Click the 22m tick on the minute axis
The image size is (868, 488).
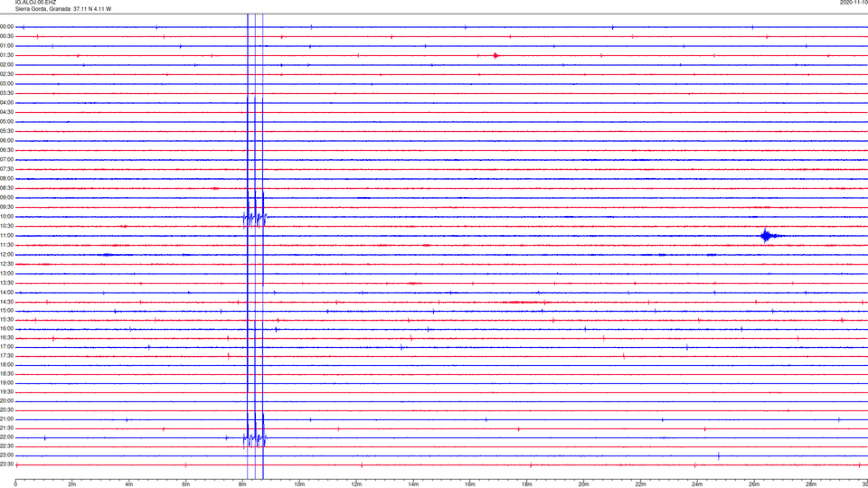[x=640, y=484]
